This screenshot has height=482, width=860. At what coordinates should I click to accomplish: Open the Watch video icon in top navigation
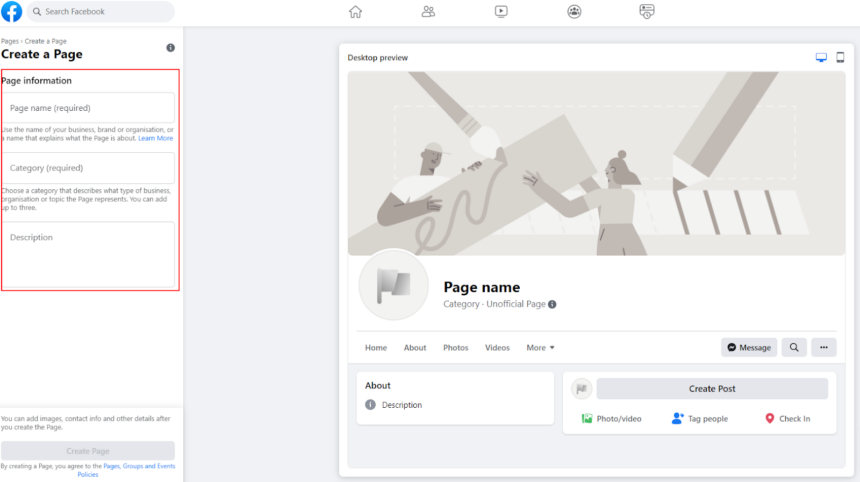[x=501, y=12]
